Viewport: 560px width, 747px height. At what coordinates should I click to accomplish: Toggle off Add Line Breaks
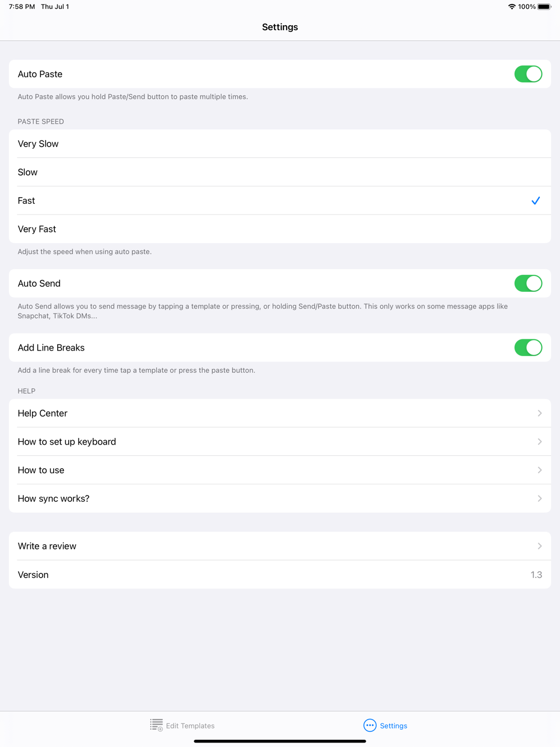pos(528,348)
